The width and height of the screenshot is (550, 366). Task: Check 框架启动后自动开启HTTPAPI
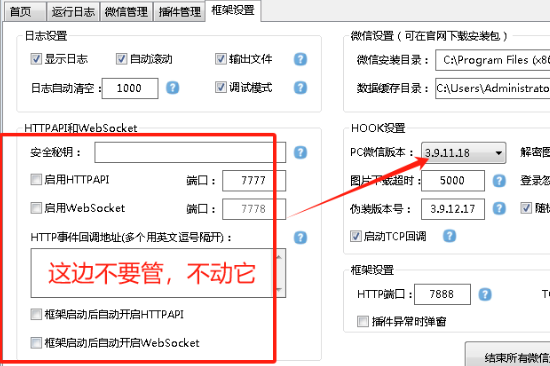point(36,314)
